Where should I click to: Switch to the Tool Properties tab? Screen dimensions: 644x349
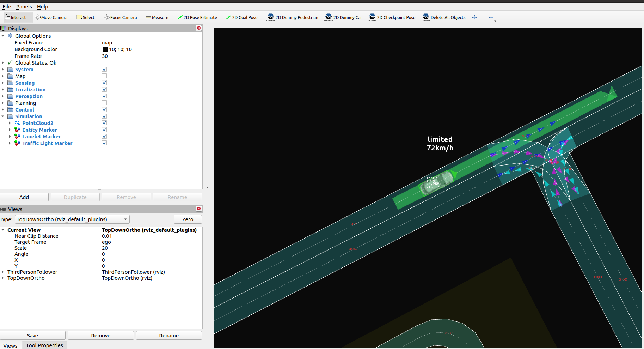coord(44,345)
